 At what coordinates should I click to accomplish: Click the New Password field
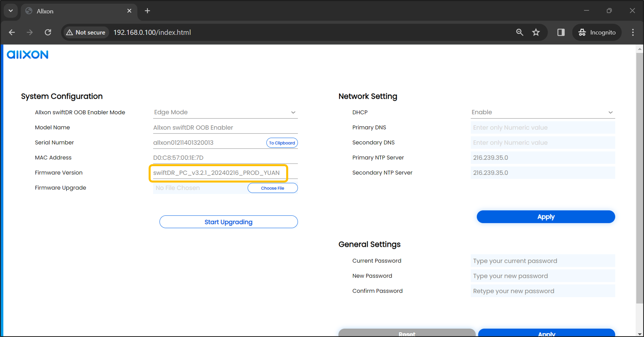tap(543, 276)
